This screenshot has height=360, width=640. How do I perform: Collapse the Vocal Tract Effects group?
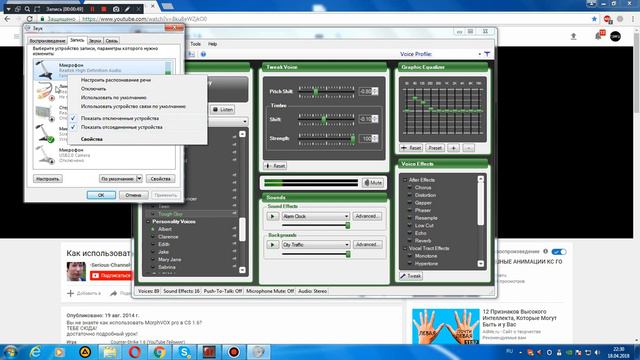point(405,248)
